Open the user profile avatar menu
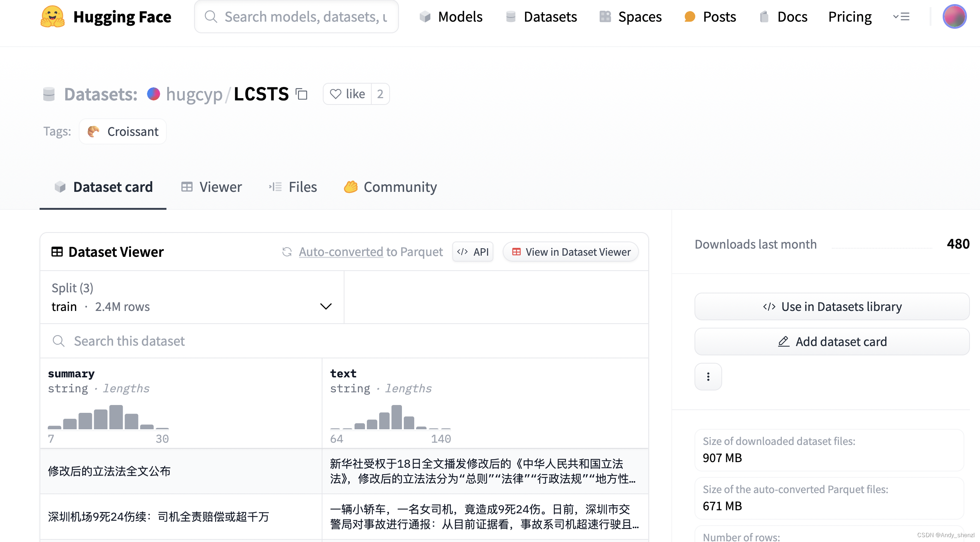Image resolution: width=980 pixels, height=542 pixels. tap(954, 16)
